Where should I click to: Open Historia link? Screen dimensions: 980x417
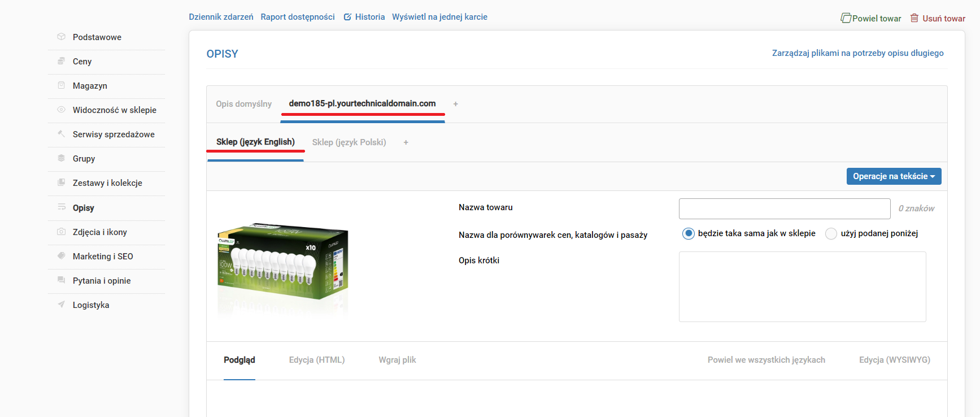click(x=370, y=17)
